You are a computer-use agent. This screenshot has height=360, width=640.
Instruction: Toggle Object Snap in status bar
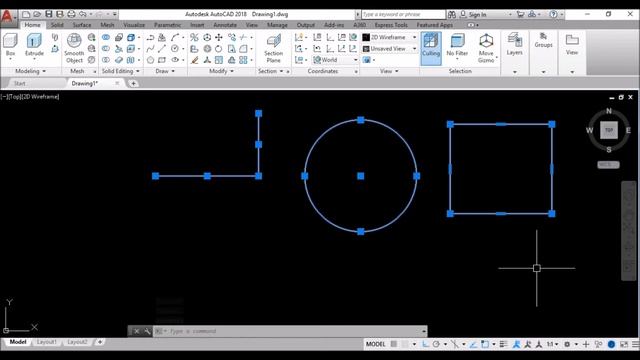[x=484, y=344]
